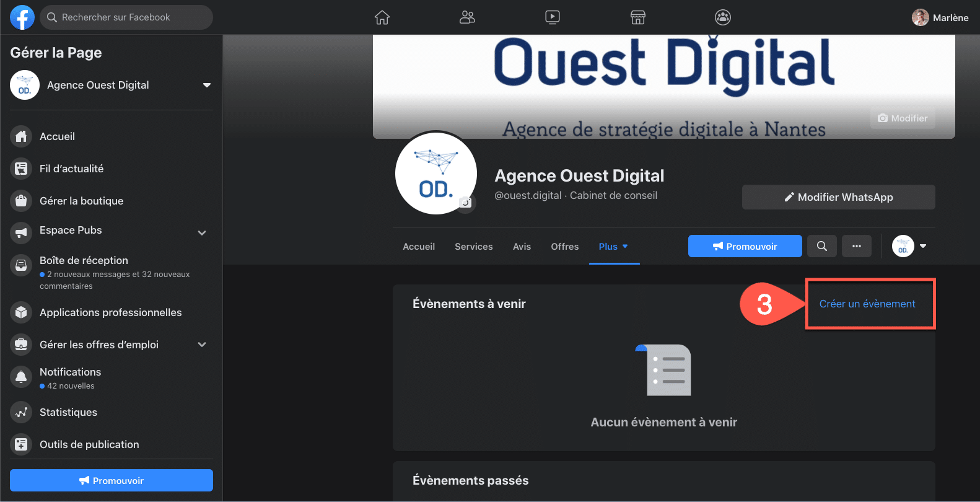The width and height of the screenshot is (980, 502).
Task: Click the Marlène name in top bar
Action: coord(950,17)
